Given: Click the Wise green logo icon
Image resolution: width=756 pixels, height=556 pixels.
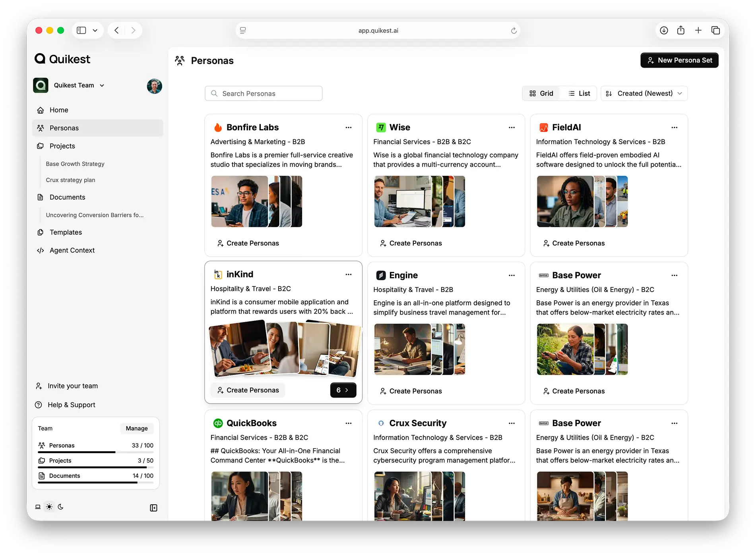Looking at the screenshot, I should click(x=381, y=127).
